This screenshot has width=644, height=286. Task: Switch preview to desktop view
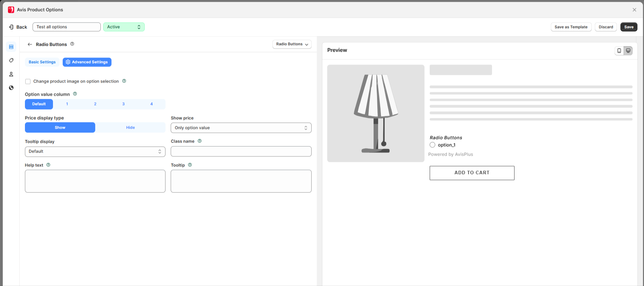628,51
